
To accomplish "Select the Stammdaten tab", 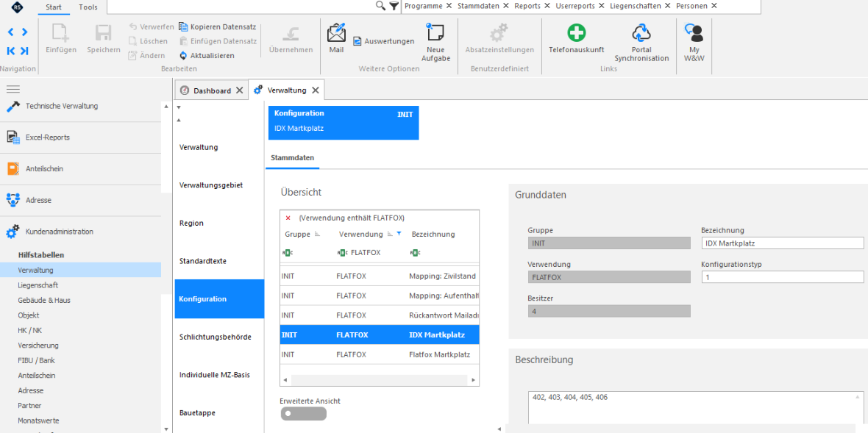I will pyautogui.click(x=292, y=158).
